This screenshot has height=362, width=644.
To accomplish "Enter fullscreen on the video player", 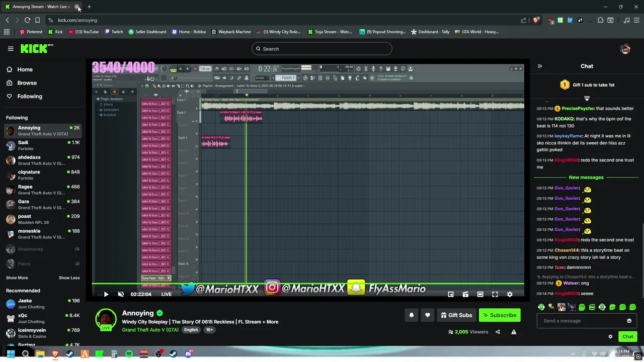I will click(x=495, y=294).
